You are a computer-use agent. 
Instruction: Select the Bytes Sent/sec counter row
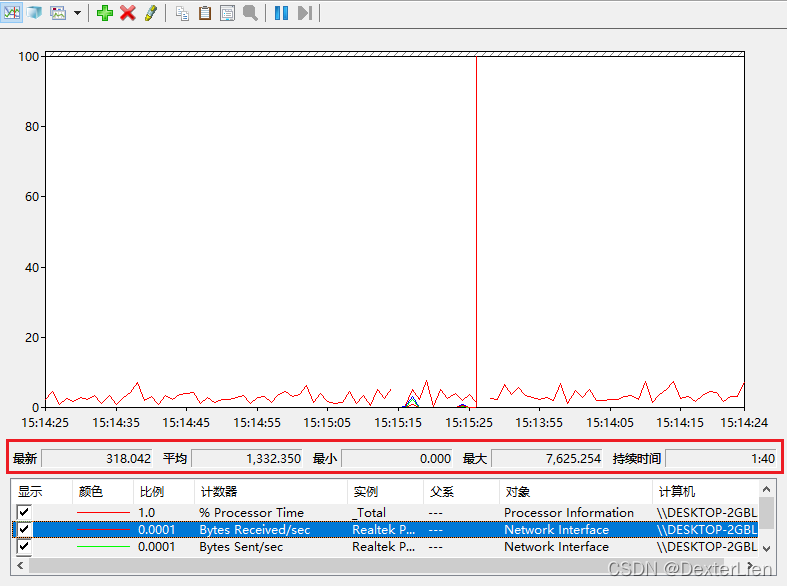point(385,546)
